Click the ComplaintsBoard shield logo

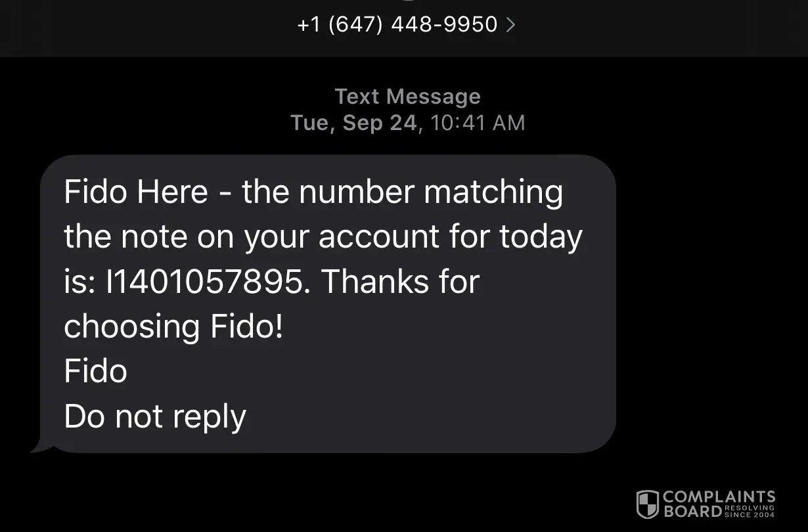(x=648, y=504)
